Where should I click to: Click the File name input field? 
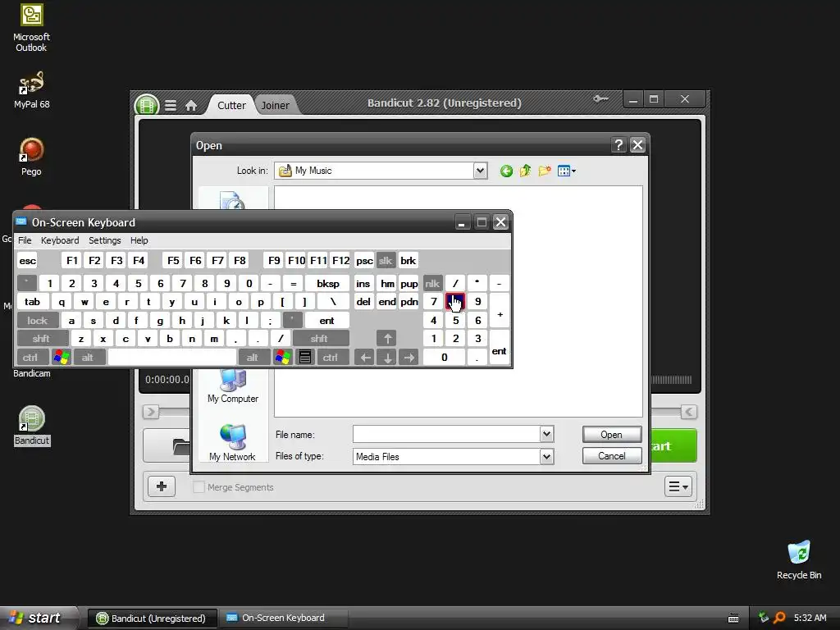pos(446,434)
